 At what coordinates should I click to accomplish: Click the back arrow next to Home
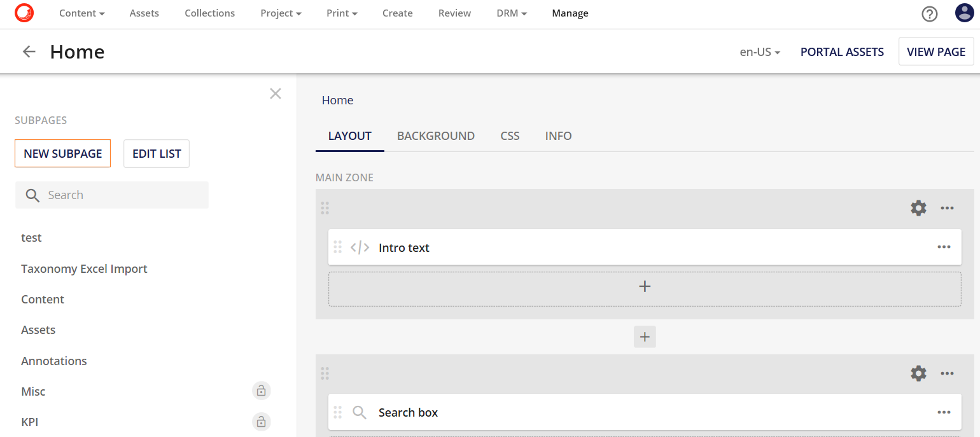29,52
